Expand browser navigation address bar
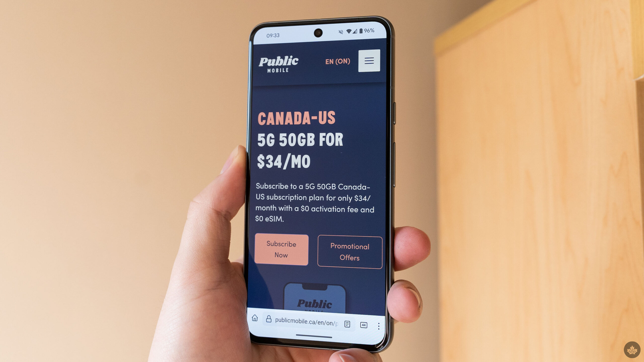 point(310,323)
